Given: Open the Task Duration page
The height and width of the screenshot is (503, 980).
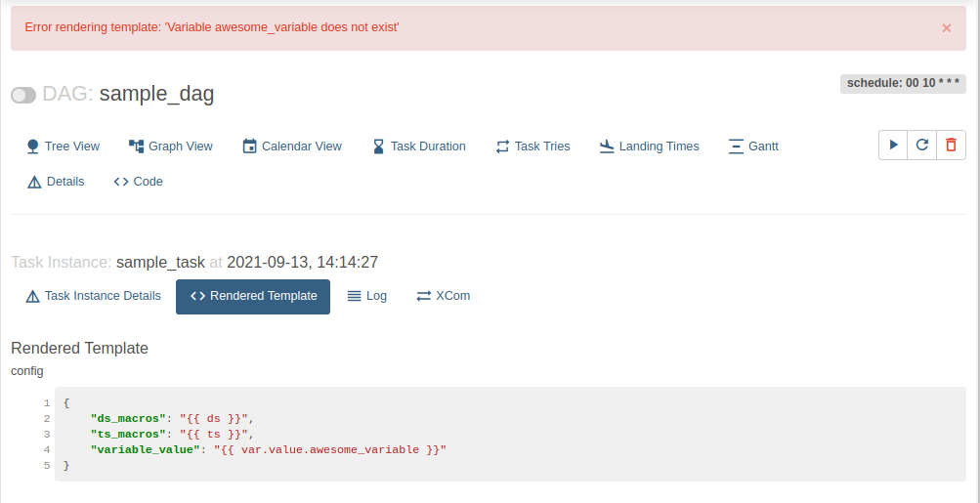Looking at the screenshot, I should [428, 147].
